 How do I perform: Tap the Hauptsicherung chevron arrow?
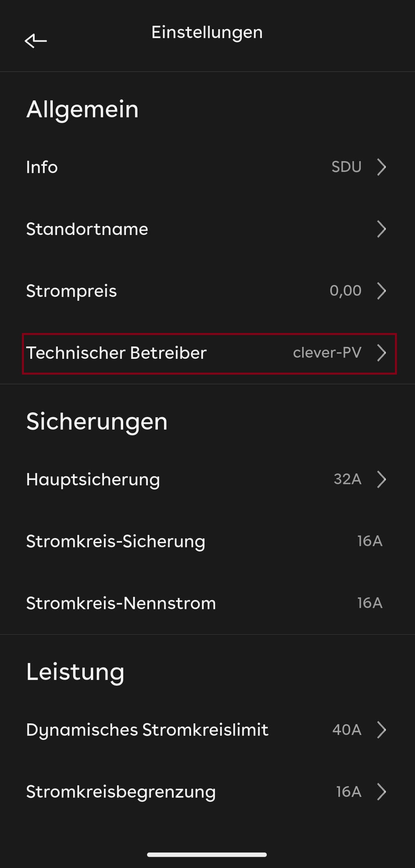(x=381, y=480)
